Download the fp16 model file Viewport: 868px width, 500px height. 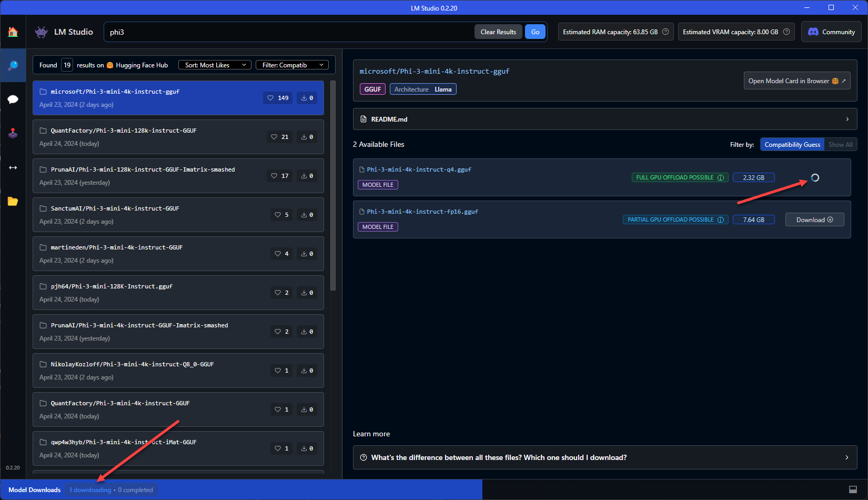click(814, 220)
